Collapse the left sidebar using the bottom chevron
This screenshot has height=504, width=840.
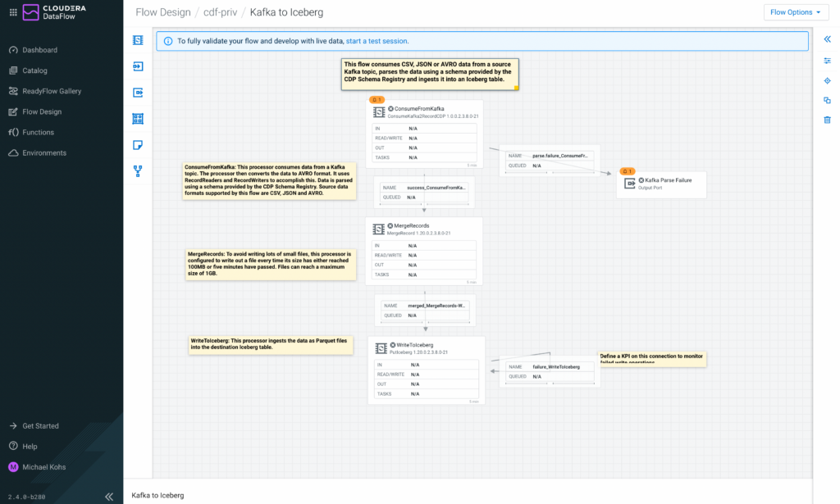point(109,496)
